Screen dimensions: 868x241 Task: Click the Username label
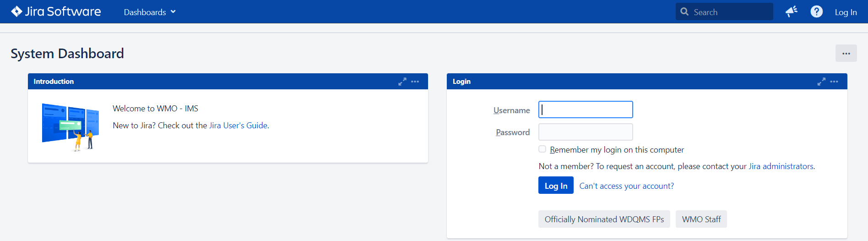[x=511, y=110]
